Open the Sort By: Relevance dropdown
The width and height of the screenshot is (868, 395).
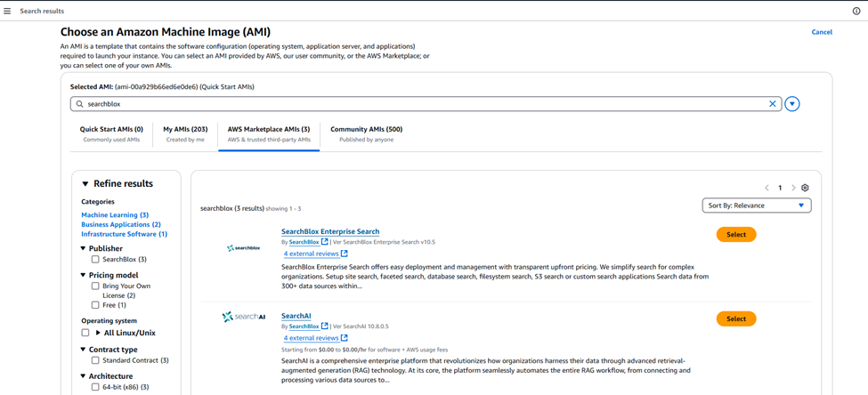click(x=756, y=206)
